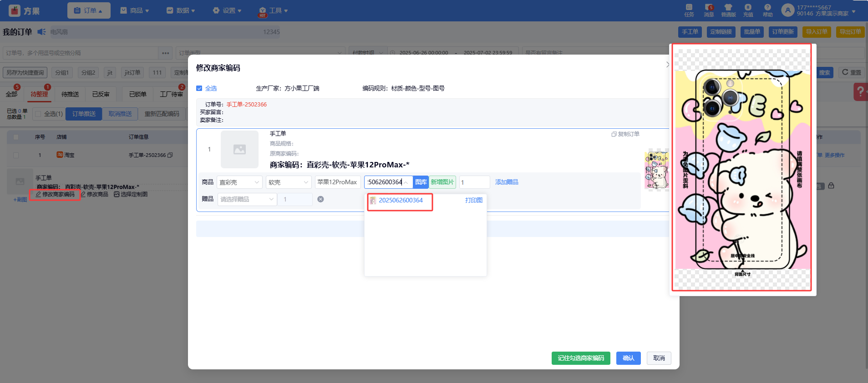Switch to the 待推送 tab

point(70,94)
